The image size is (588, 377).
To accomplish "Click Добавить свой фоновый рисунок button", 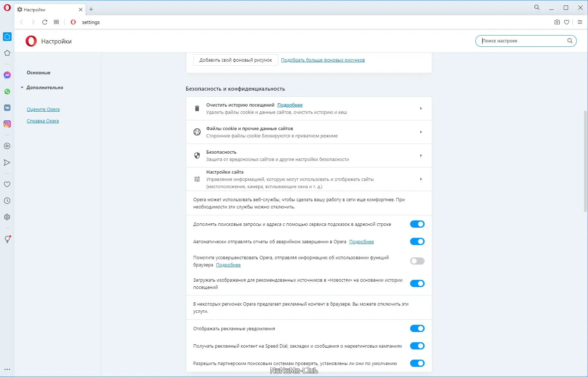I will coord(235,60).
